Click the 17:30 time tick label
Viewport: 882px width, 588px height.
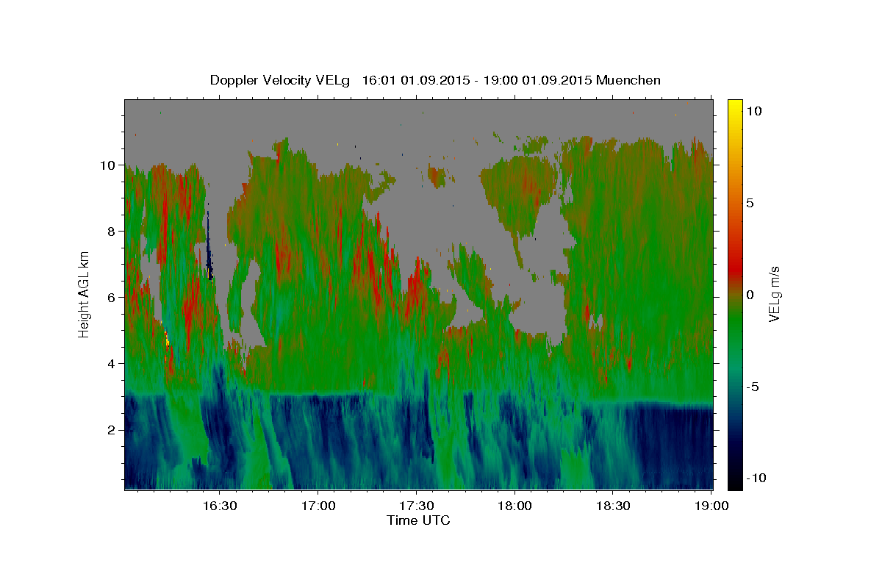(x=417, y=506)
